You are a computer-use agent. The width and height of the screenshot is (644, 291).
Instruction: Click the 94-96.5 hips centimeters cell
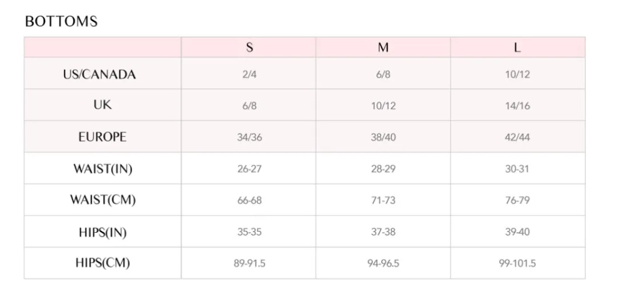click(x=383, y=264)
